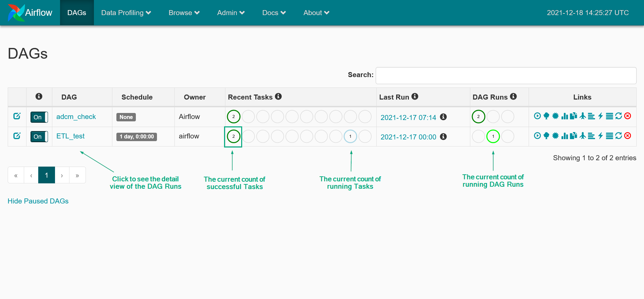
Task: Refresh the ETL_test DAG
Action: click(619, 136)
